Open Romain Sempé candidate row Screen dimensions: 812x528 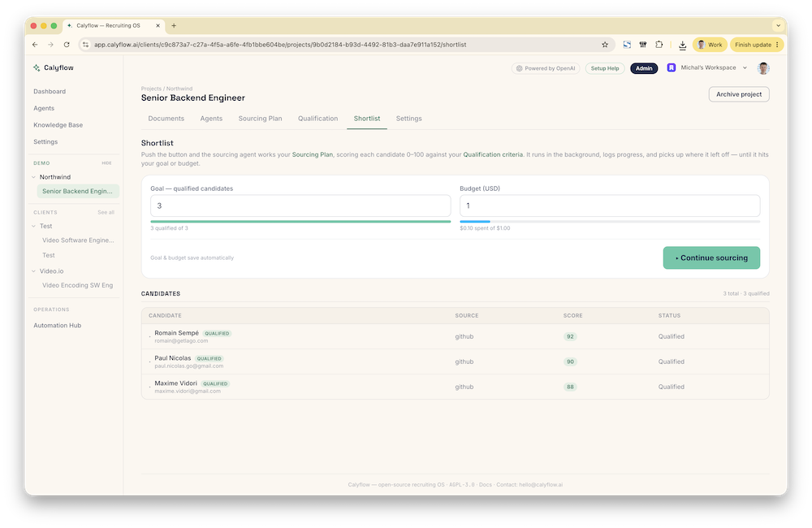[x=456, y=337]
